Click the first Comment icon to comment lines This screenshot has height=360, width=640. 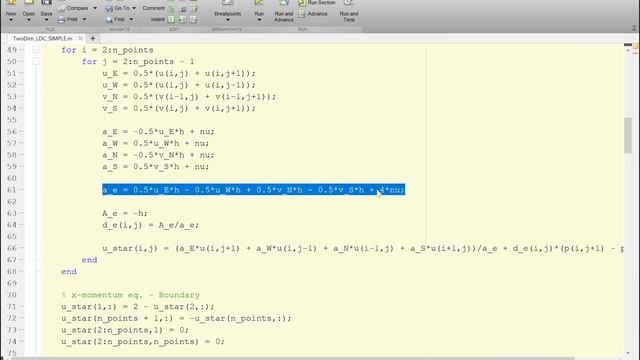coord(171,8)
